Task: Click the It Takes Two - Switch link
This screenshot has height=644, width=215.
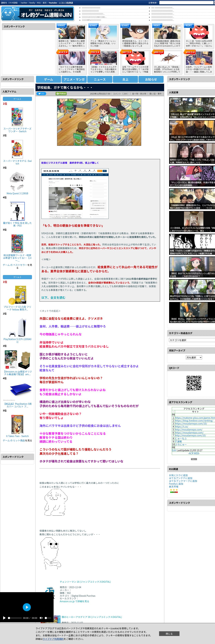Action: 17,436
